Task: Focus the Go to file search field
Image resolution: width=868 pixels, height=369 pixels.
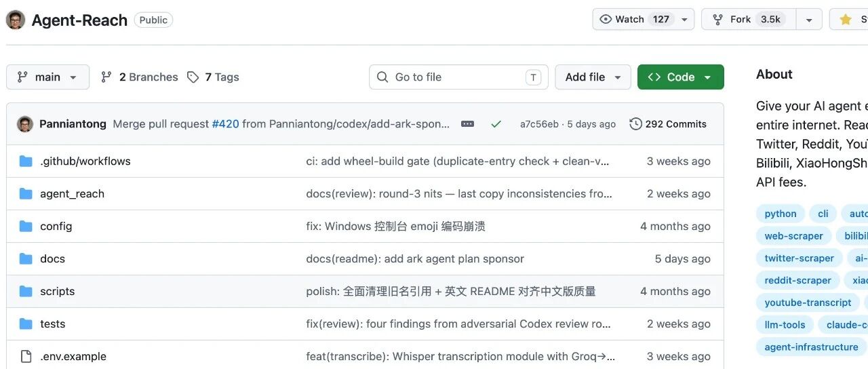Action: 458,77
